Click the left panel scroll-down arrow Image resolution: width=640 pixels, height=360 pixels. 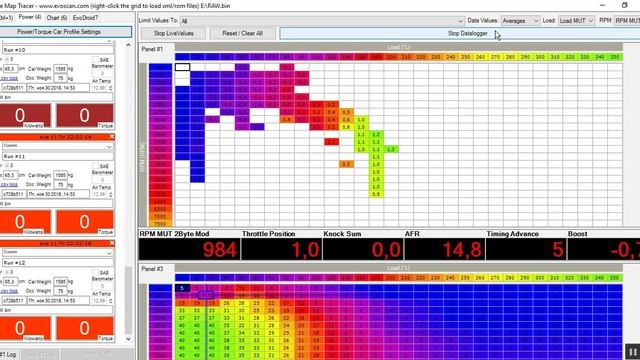pyautogui.click(x=128, y=339)
